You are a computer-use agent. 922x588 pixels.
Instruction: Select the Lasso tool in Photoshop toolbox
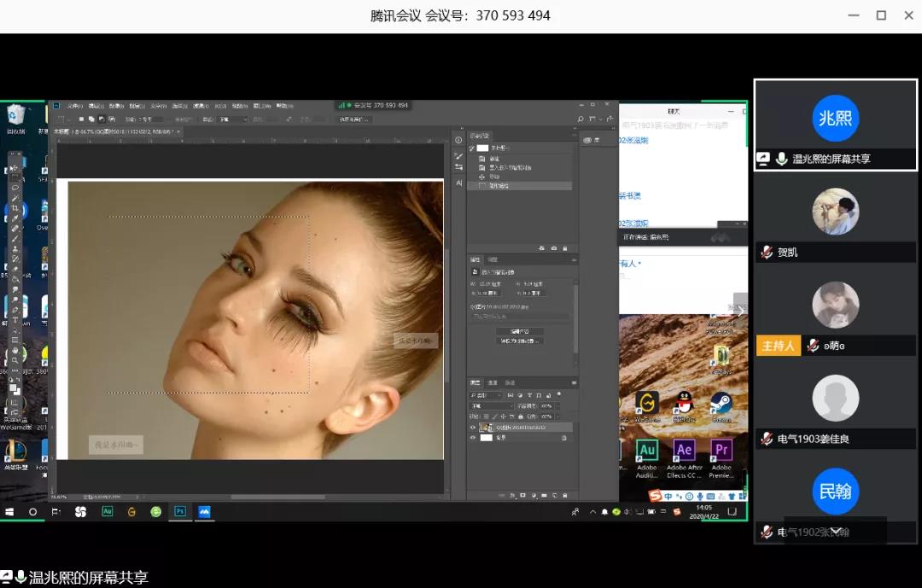tap(15, 187)
